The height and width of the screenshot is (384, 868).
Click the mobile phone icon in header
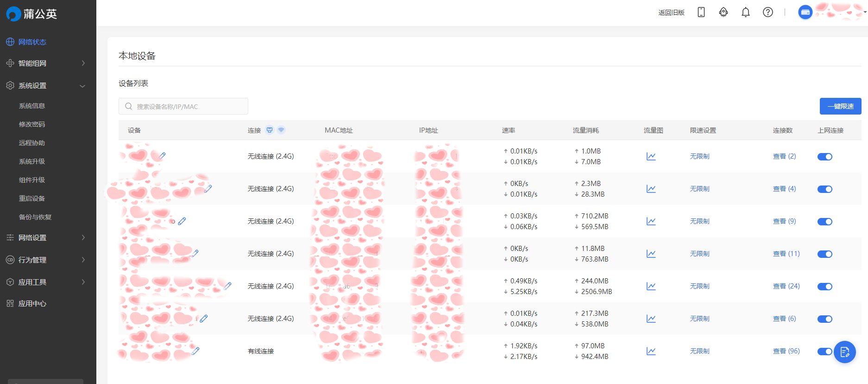[x=701, y=13]
